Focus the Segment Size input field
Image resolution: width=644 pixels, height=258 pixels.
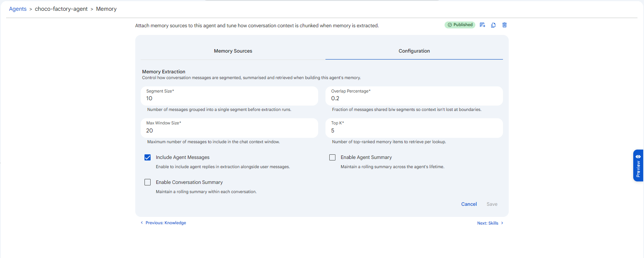tap(229, 96)
